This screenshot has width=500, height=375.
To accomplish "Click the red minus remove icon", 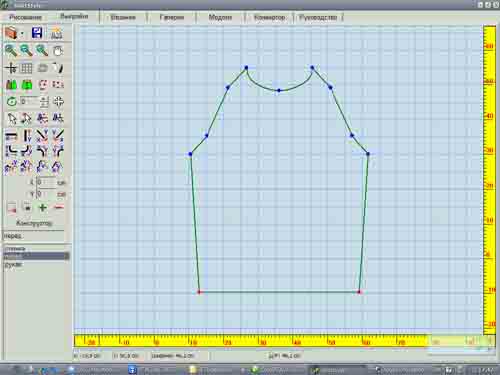I will [59, 207].
